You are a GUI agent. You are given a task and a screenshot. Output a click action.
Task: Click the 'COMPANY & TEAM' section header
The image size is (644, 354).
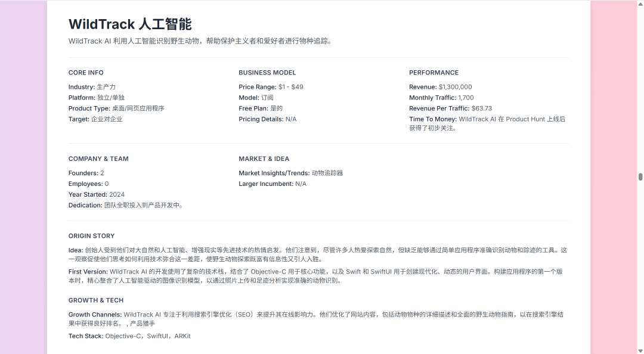[x=98, y=159]
